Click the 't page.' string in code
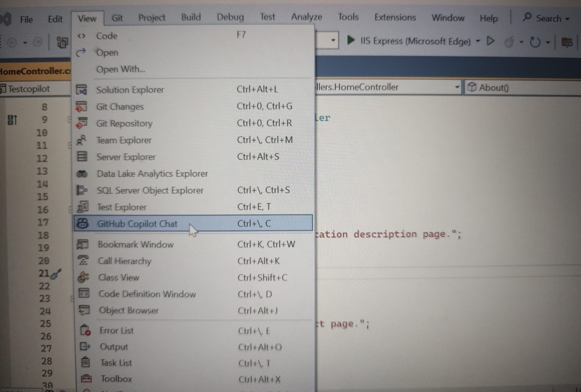 pyautogui.click(x=342, y=324)
